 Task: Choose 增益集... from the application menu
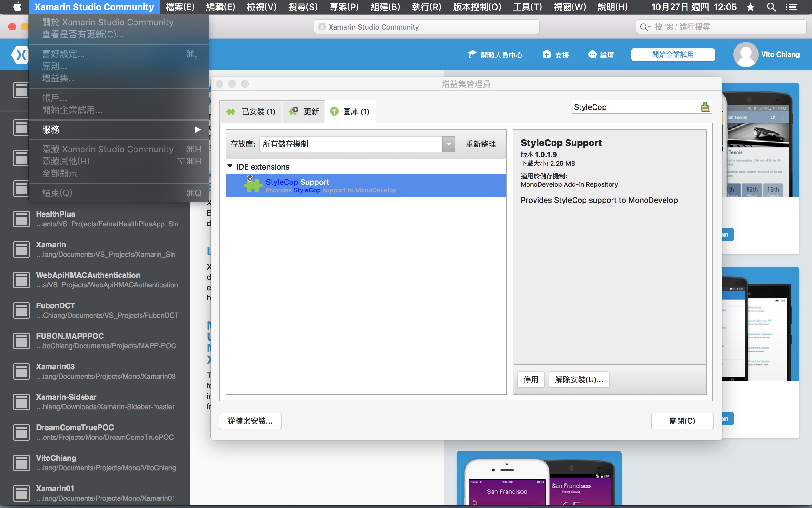pyautogui.click(x=119, y=78)
